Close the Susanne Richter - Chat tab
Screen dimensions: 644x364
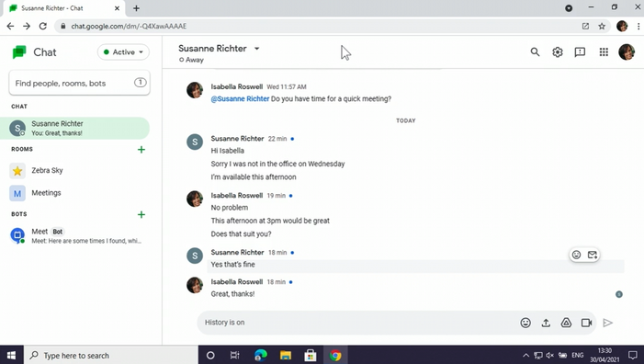(117, 8)
